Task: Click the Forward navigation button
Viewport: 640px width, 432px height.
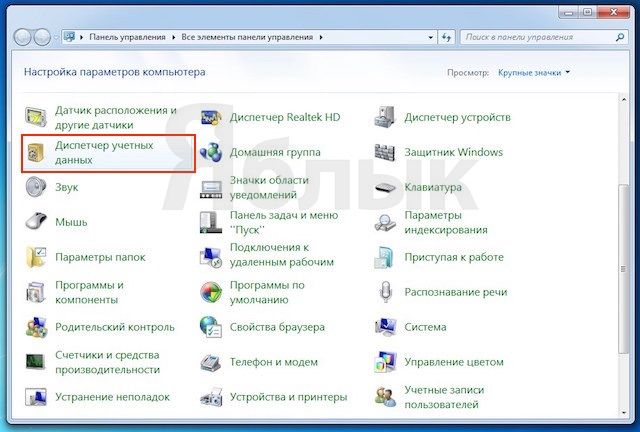Action: click(x=42, y=37)
